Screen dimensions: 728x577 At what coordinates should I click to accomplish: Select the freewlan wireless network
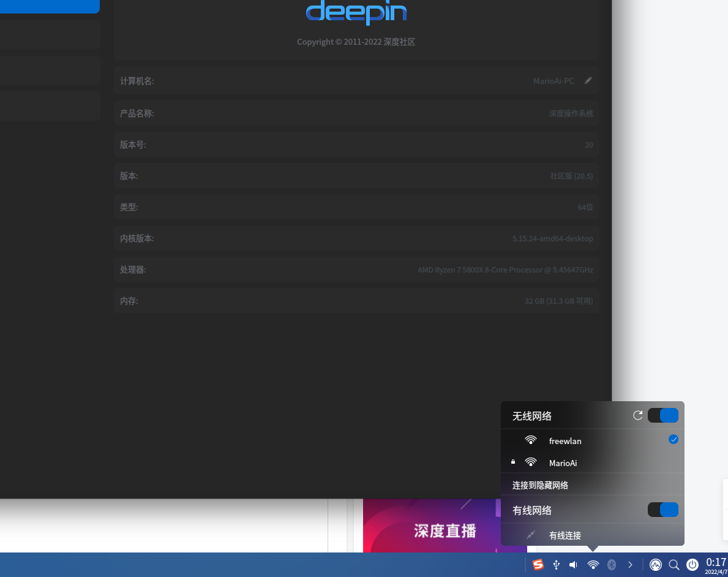click(x=593, y=440)
